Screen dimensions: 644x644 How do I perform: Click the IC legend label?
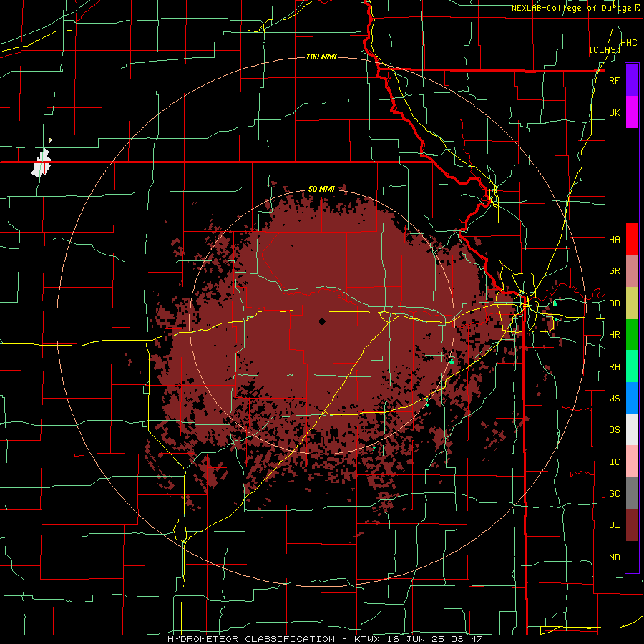click(x=614, y=462)
